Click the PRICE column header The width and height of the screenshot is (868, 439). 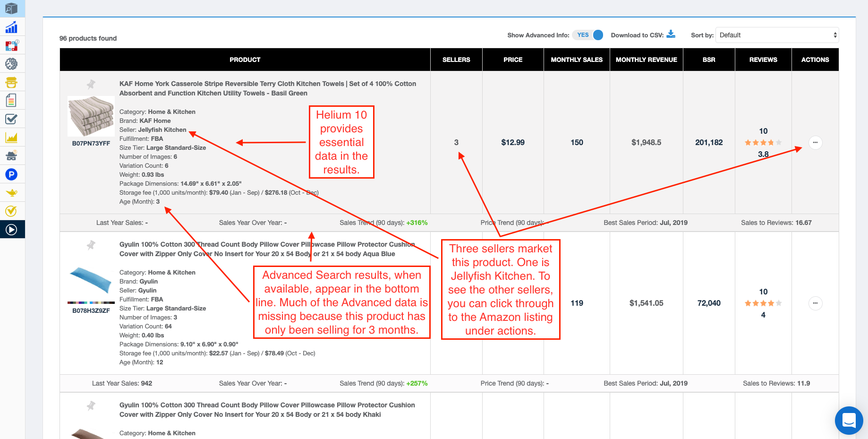click(513, 60)
